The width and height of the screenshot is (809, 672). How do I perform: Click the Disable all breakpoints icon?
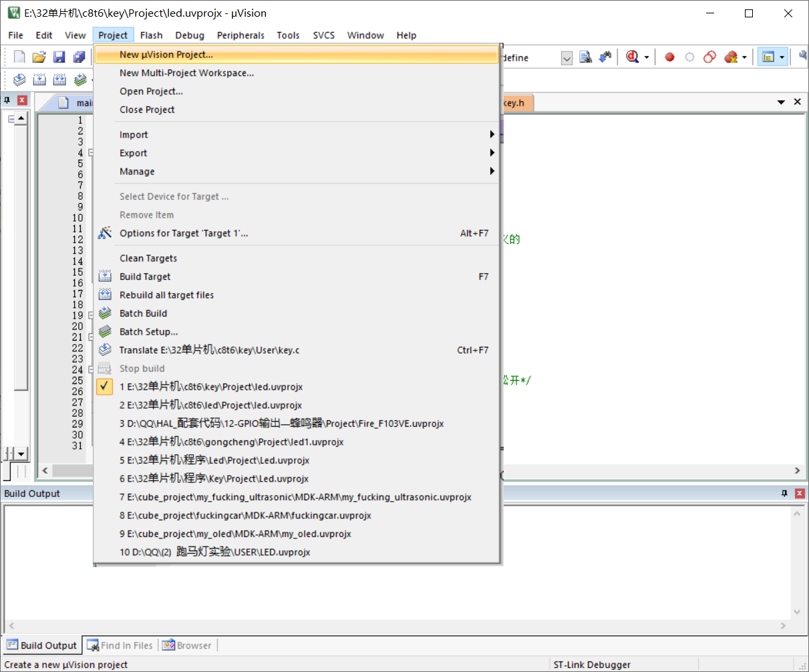(709, 57)
